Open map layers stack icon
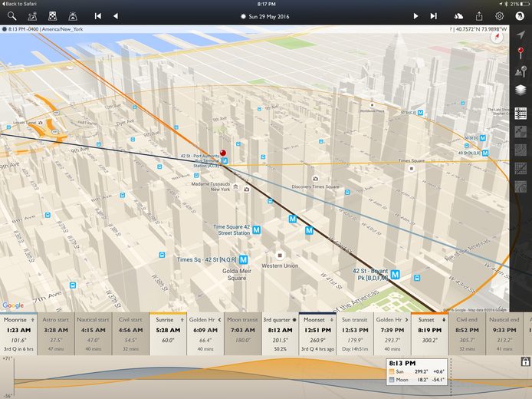The width and height of the screenshot is (532, 399). [x=521, y=90]
